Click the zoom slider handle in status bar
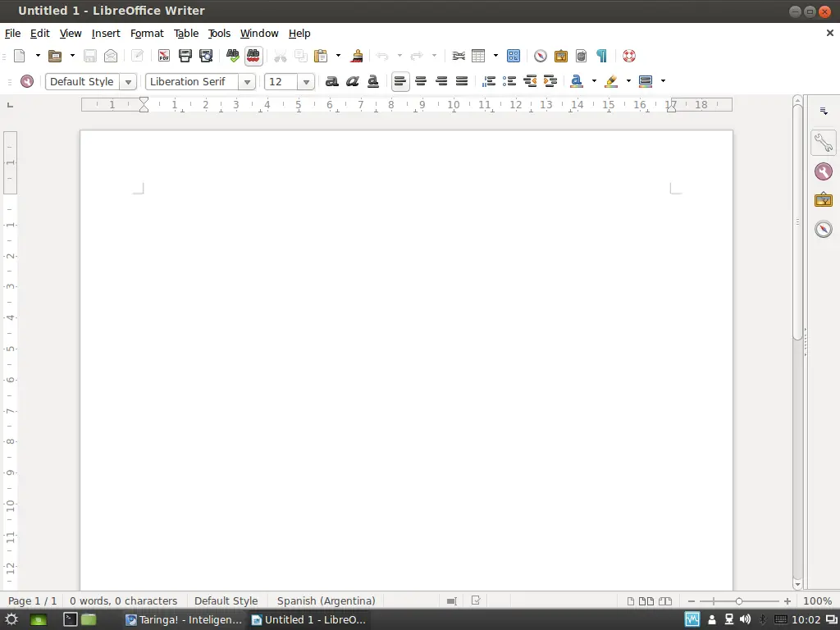Image resolution: width=840 pixels, height=630 pixels. (739, 601)
